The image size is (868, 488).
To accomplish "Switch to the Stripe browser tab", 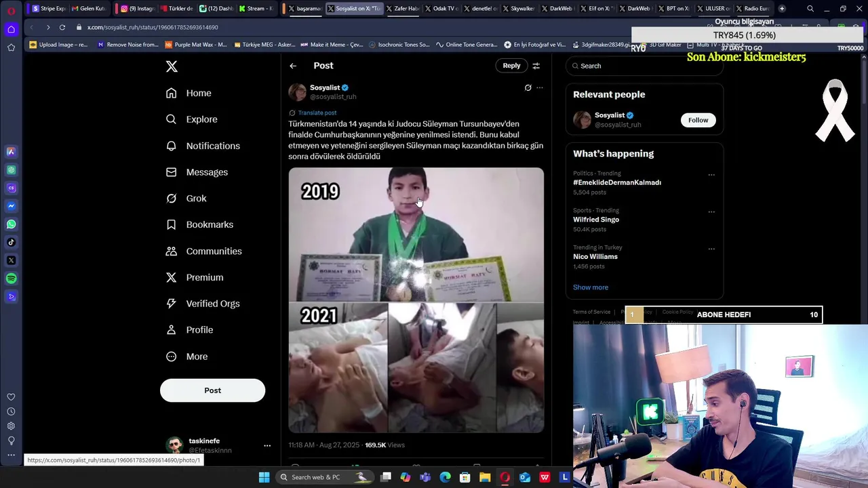I will click(x=50, y=9).
